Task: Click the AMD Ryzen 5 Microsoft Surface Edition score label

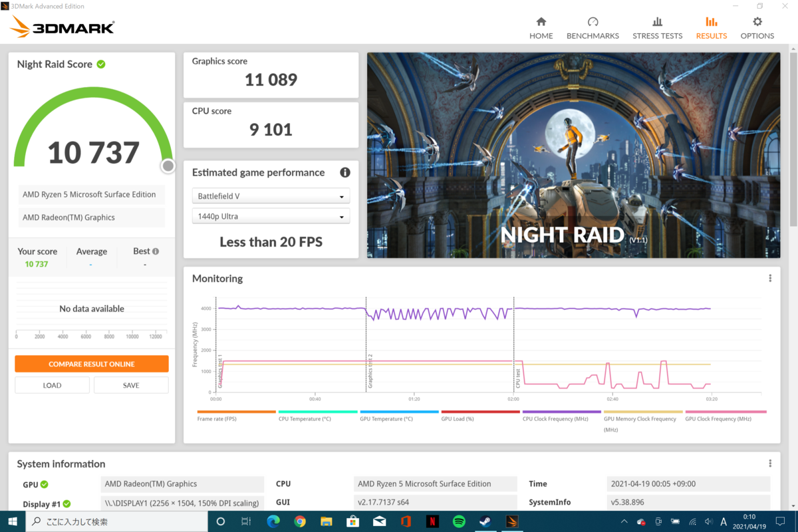Action: click(x=90, y=195)
